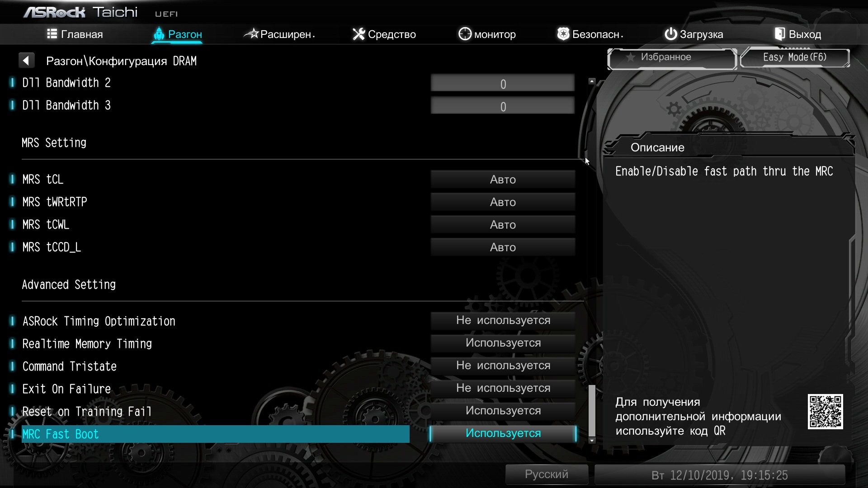Toggle the Realtime Memory Timing value

coord(503,343)
